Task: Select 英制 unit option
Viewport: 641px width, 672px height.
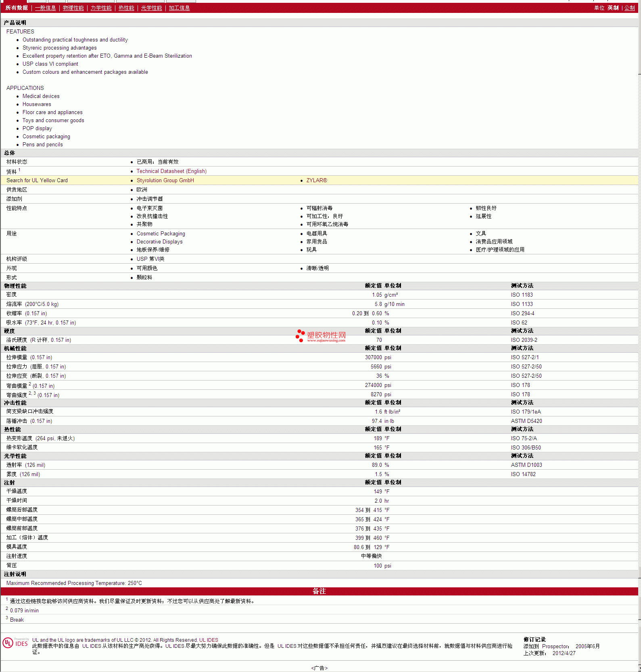Action: tap(613, 8)
